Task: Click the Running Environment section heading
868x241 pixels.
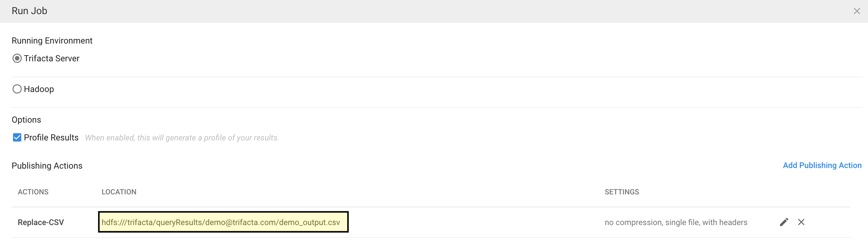Action: click(52, 41)
